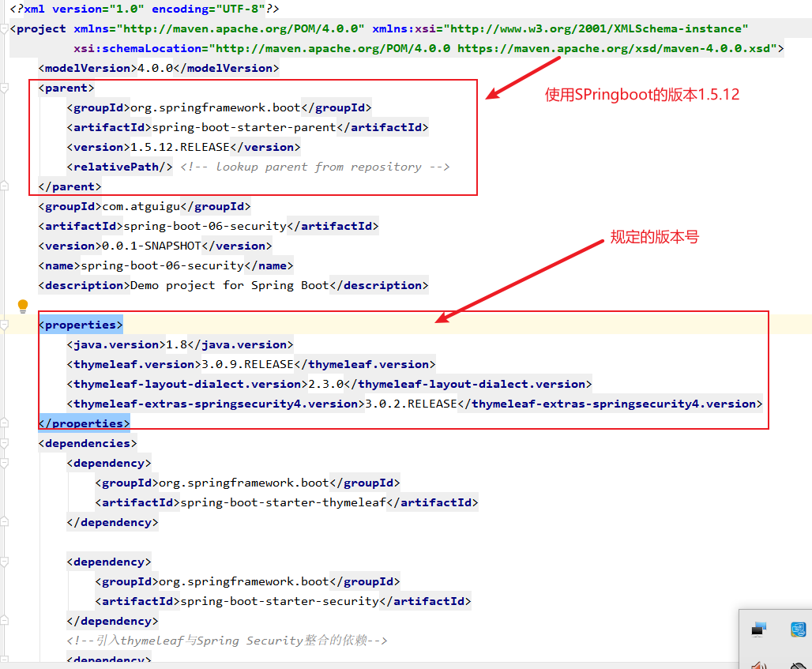Click the opening parent tag
The height and width of the screenshot is (669, 812).
(66, 88)
